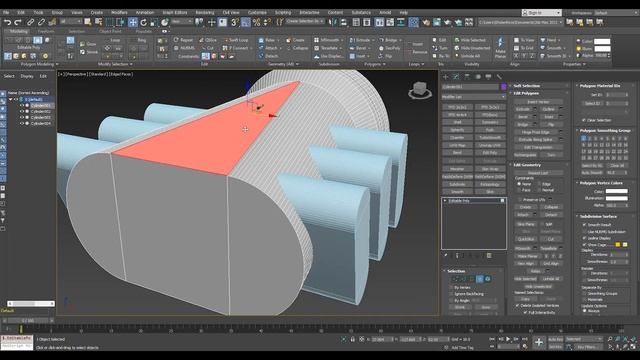640x360 pixels.
Task: Collapse the Selection rollout
Action: pyautogui.click(x=456, y=271)
